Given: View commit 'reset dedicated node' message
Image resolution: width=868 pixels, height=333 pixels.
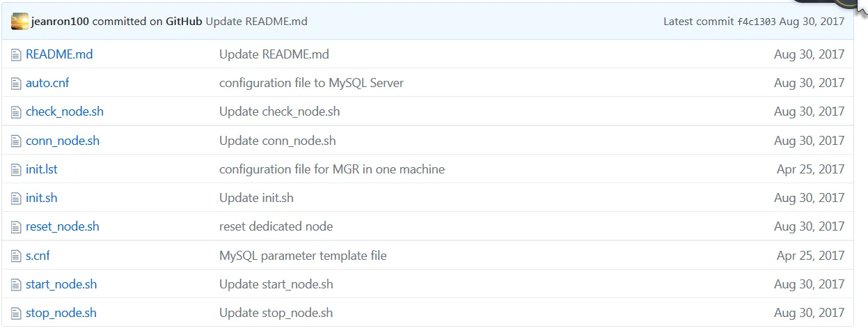Looking at the screenshot, I should (x=276, y=226).
